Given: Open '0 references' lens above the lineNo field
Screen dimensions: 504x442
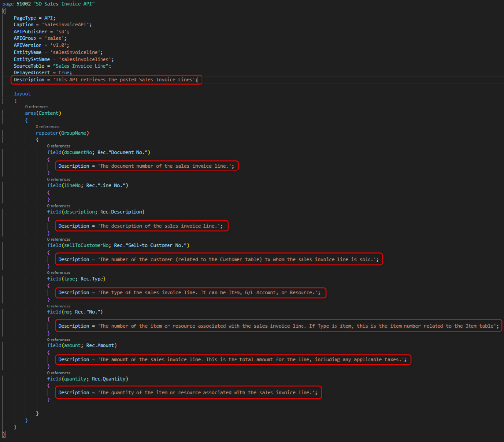Looking at the screenshot, I should point(59,179).
